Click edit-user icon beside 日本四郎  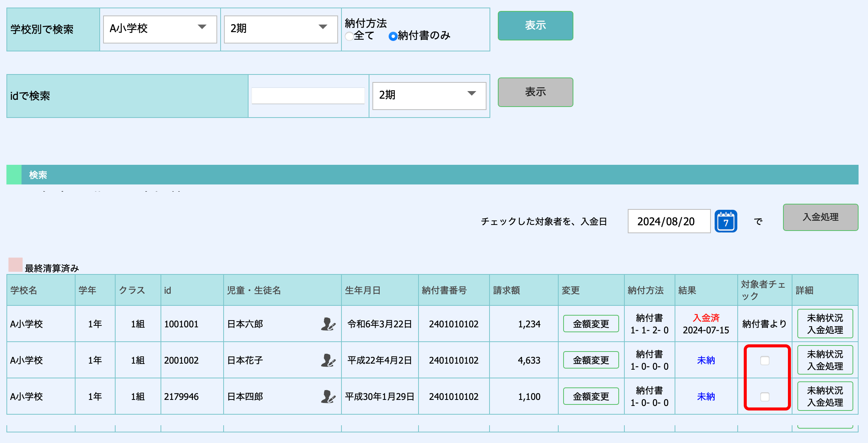pyautogui.click(x=328, y=397)
